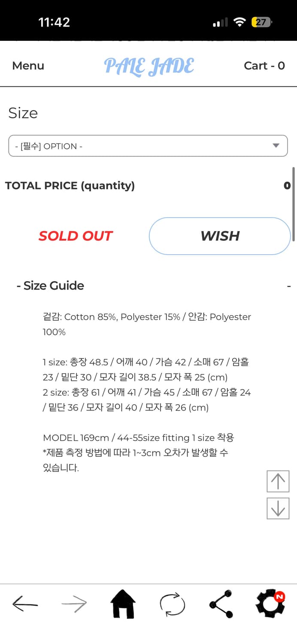Viewport: 297px width, 644px height.
Task: Go forward with the right arrow icon
Action: pyautogui.click(x=74, y=605)
